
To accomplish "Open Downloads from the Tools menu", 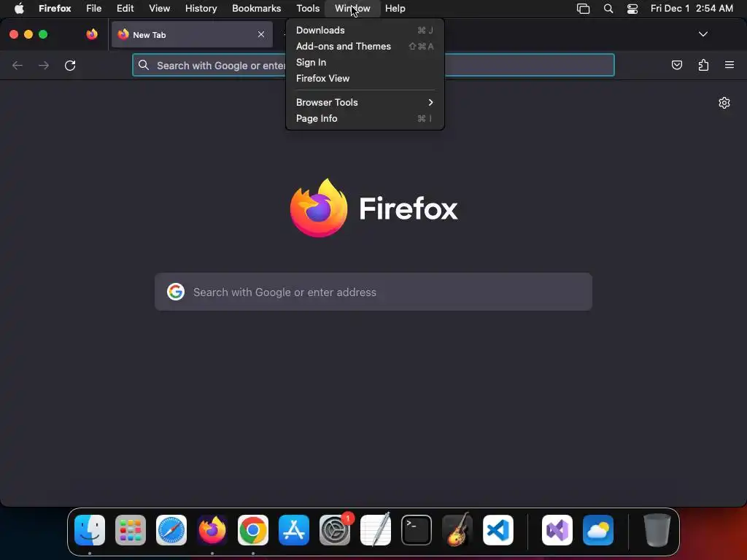I will (x=365, y=30).
